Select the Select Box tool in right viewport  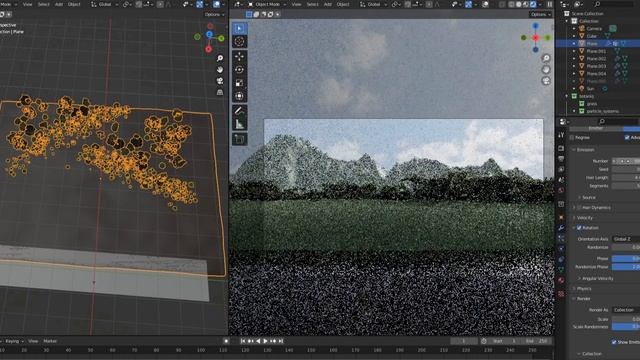click(x=240, y=28)
